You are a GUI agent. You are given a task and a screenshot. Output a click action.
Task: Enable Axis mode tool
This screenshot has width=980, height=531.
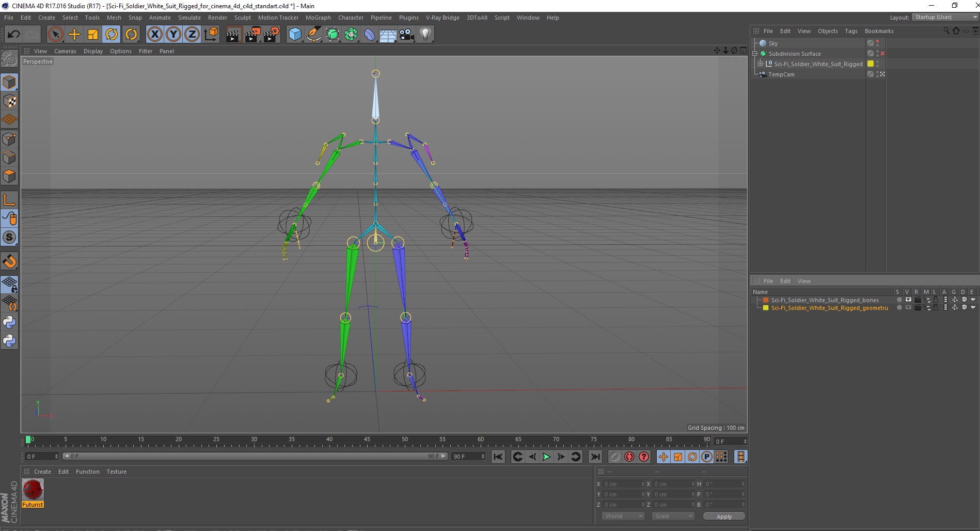pos(9,200)
